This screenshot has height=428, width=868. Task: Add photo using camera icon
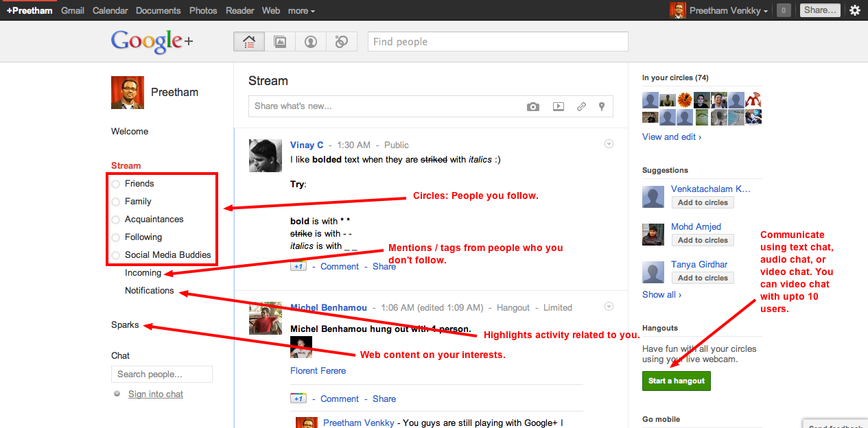pyautogui.click(x=533, y=106)
